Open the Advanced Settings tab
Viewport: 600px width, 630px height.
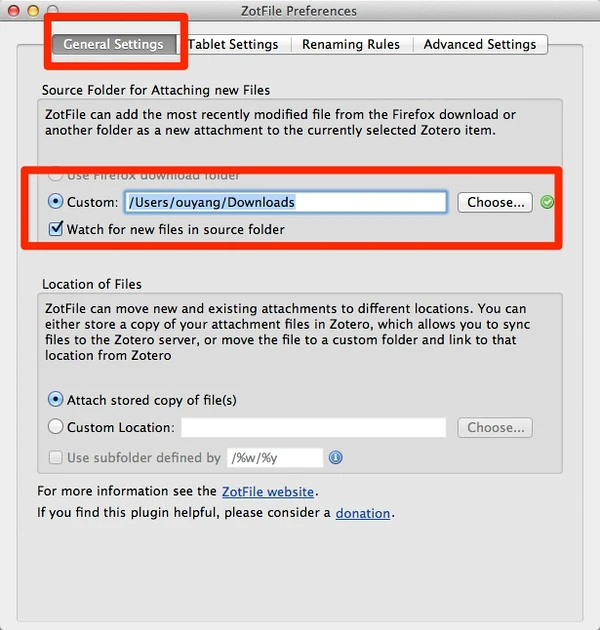tap(480, 44)
